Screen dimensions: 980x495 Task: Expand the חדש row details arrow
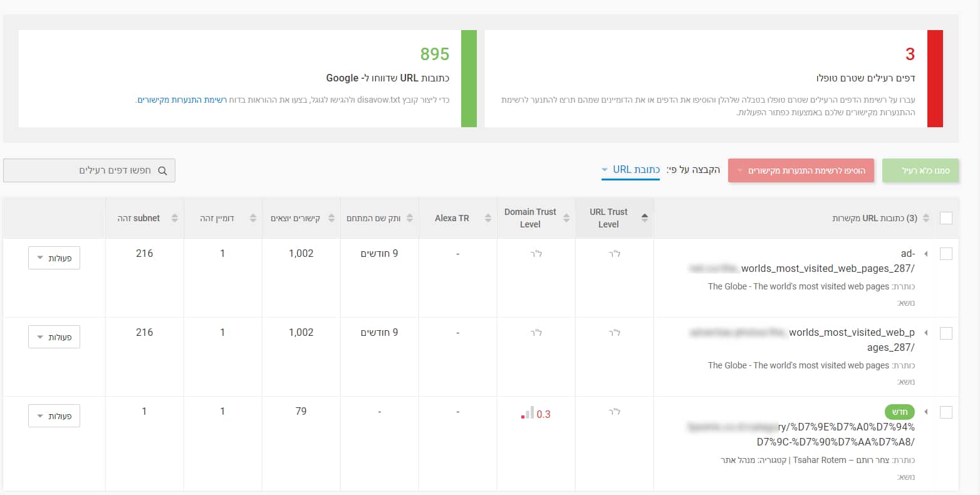click(926, 412)
